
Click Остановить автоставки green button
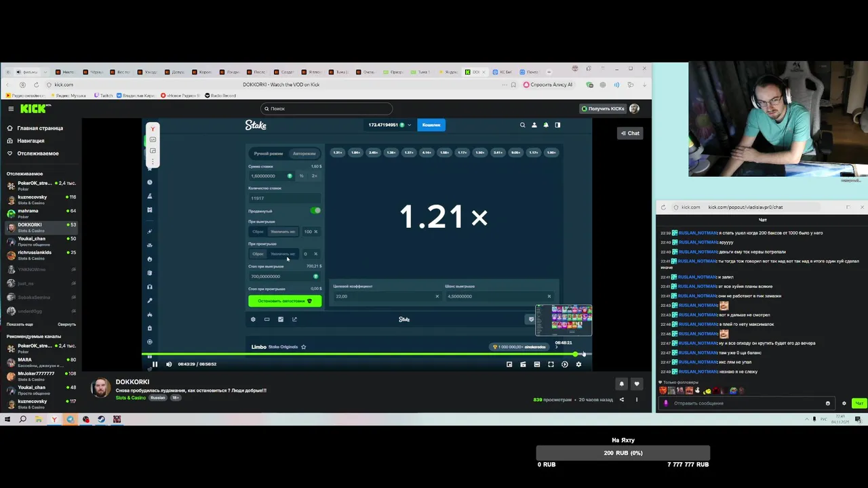point(285,301)
